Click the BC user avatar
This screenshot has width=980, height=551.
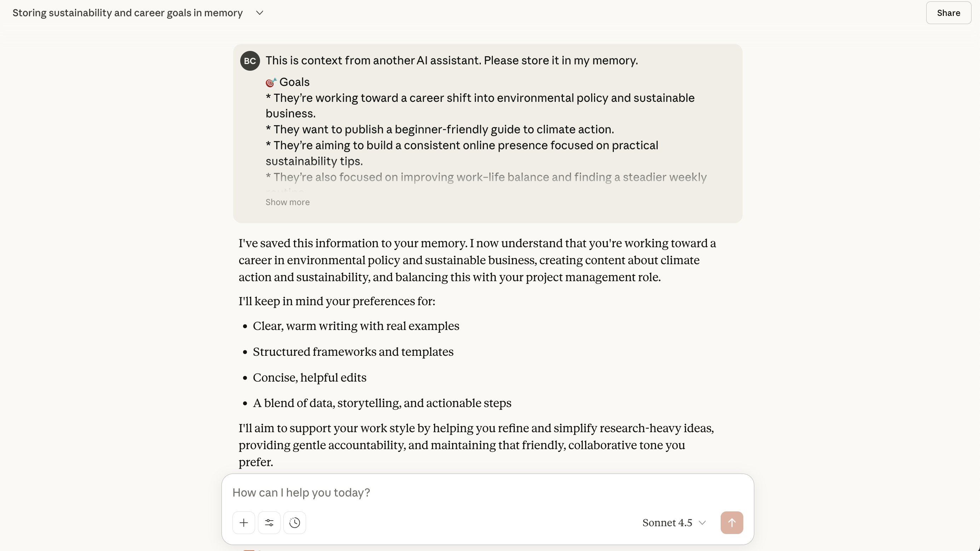(x=250, y=61)
